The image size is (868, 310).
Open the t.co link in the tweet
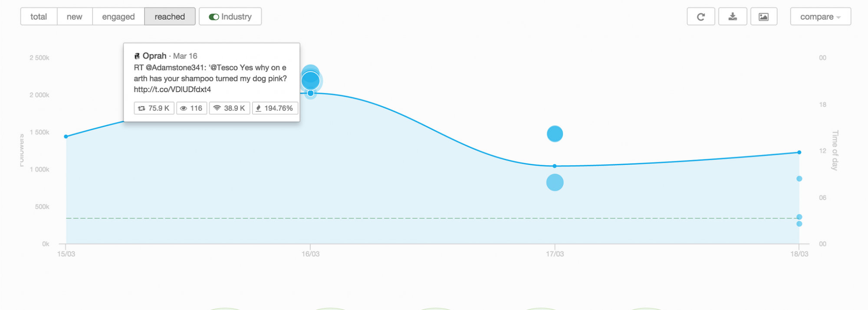point(172,89)
